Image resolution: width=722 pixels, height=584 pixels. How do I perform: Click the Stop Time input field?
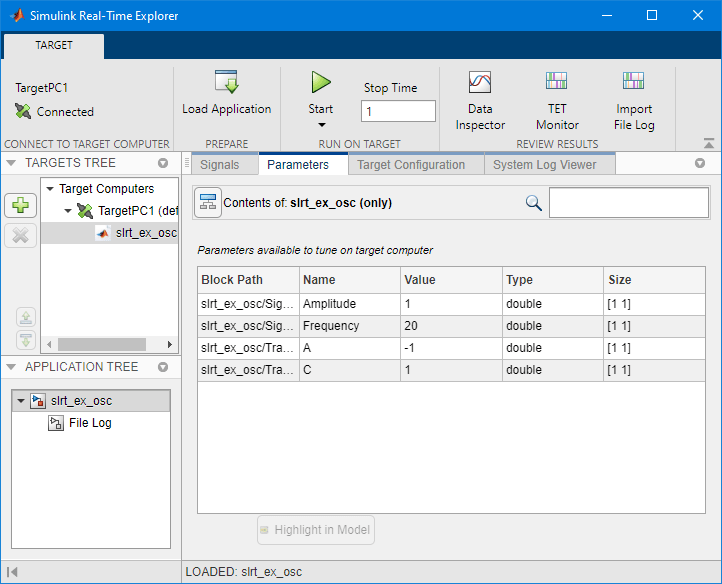398,111
